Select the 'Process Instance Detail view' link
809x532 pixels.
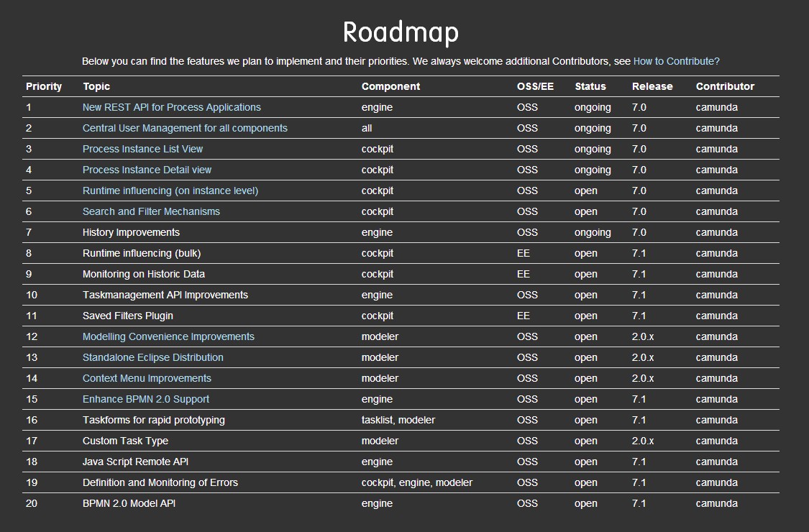click(x=147, y=170)
